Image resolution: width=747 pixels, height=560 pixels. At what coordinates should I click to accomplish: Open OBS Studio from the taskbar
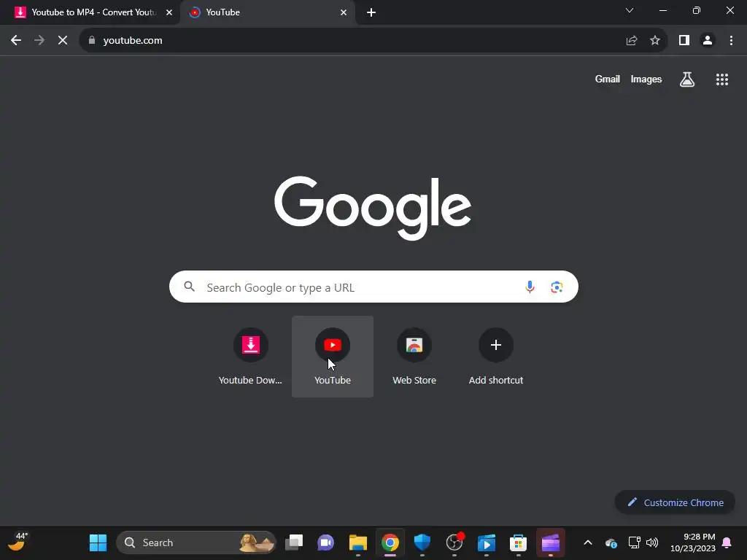pyautogui.click(x=454, y=542)
